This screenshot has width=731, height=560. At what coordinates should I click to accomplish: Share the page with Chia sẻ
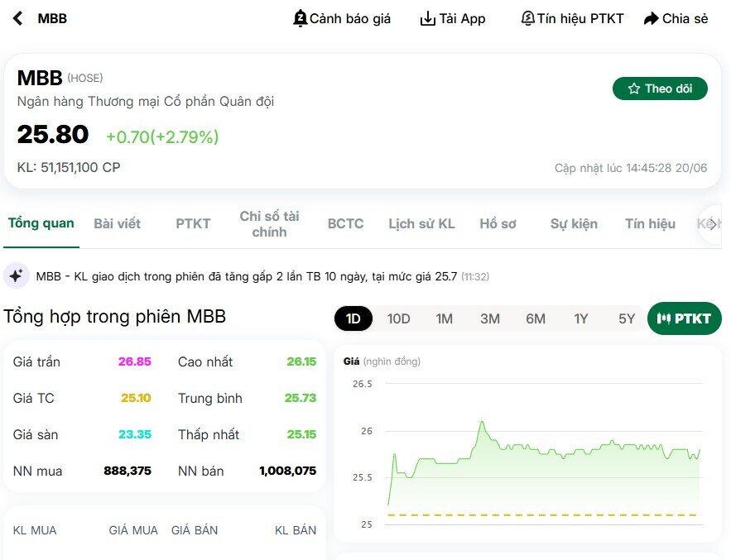tap(676, 19)
